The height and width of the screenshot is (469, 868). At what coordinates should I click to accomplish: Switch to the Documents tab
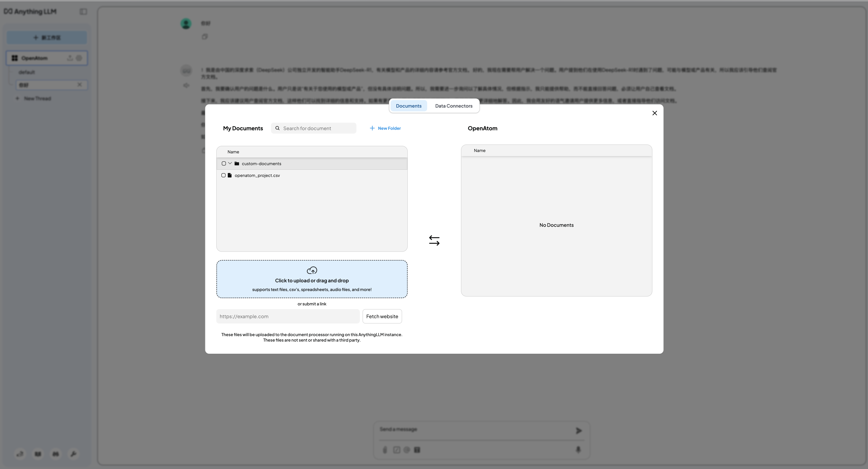click(x=408, y=106)
